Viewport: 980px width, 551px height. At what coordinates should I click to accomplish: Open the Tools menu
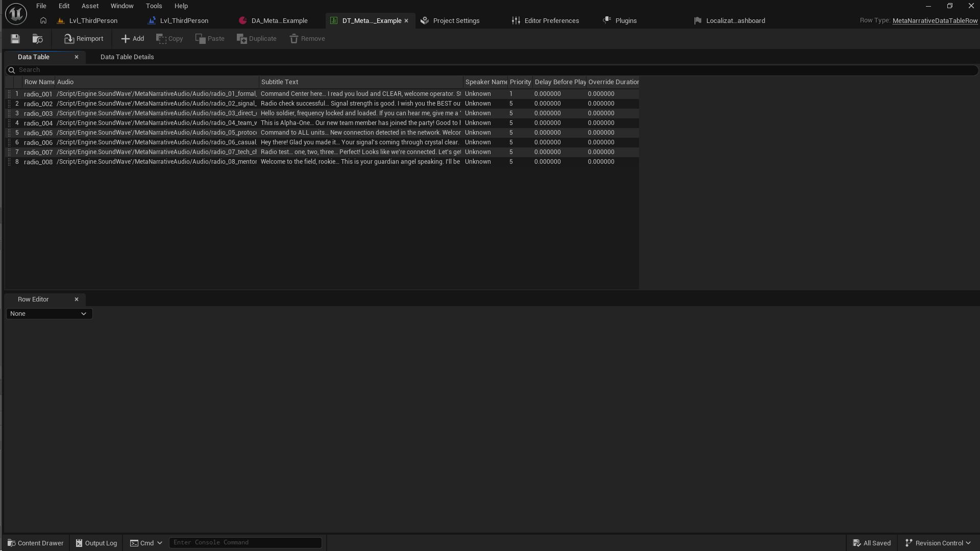coord(154,6)
